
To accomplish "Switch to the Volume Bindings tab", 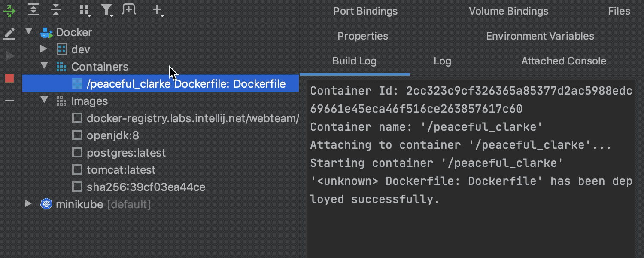I will [508, 11].
